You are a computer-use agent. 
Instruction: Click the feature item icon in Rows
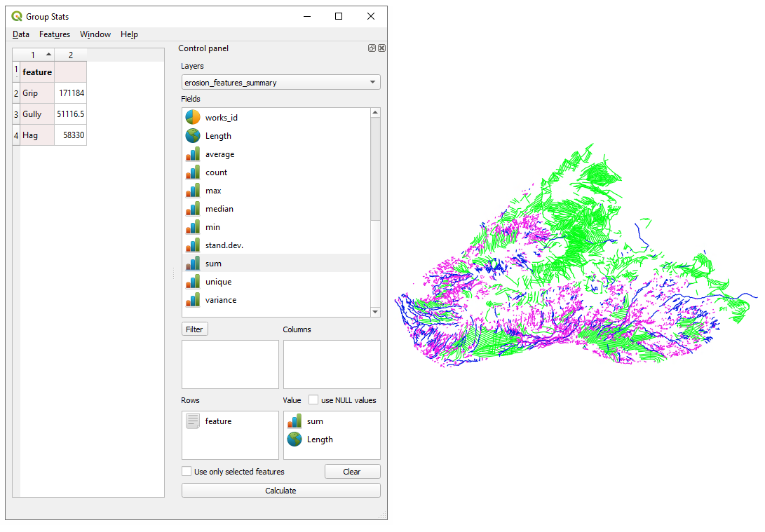(193, 421)
